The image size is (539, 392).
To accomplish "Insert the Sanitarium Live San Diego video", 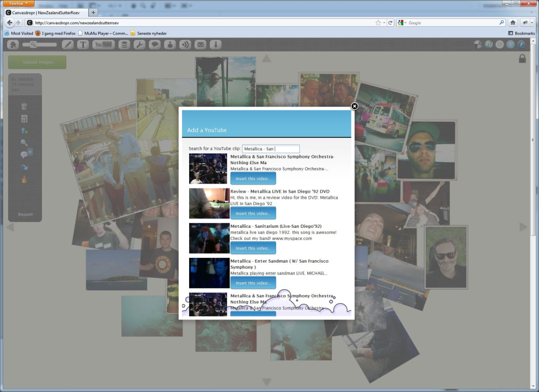I will coord(253,248).
